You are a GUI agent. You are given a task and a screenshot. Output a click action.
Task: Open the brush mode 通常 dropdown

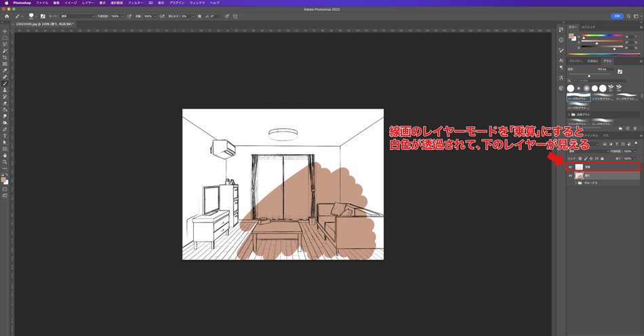tap(78, 16)
